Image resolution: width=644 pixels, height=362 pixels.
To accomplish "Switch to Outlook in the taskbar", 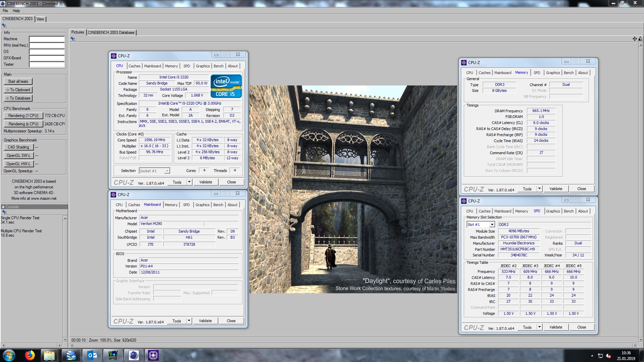I will [x=92, y=355].
